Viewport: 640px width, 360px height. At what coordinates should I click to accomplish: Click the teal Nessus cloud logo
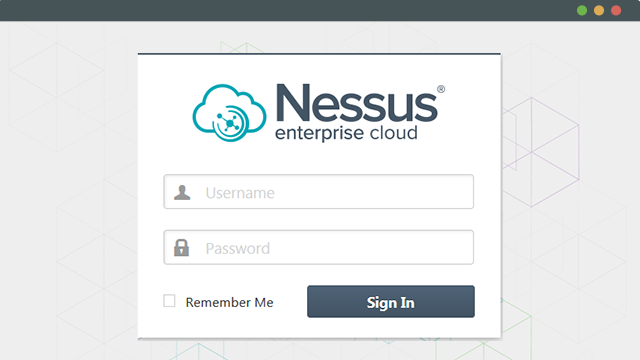(229, 113)
